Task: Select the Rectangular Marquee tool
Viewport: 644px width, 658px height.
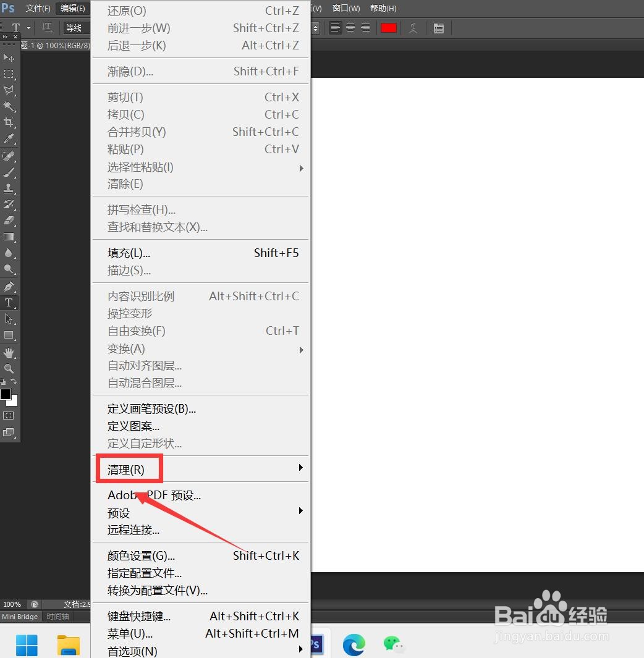Action: [9, 74]
